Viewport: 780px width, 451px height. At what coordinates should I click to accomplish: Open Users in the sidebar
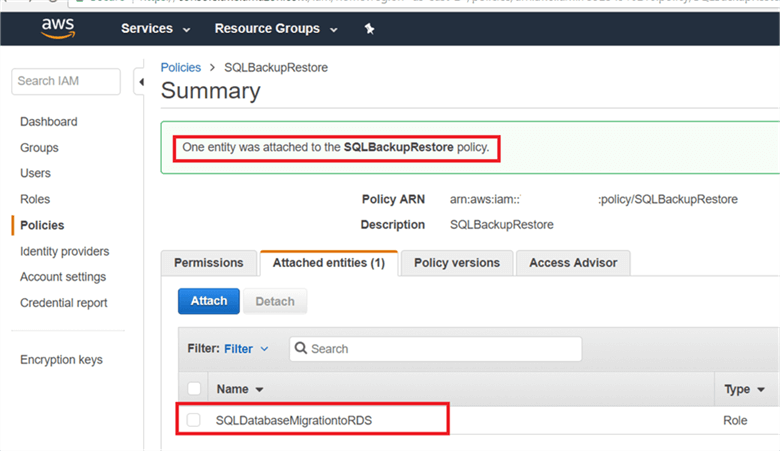click(x=35, y=173)
